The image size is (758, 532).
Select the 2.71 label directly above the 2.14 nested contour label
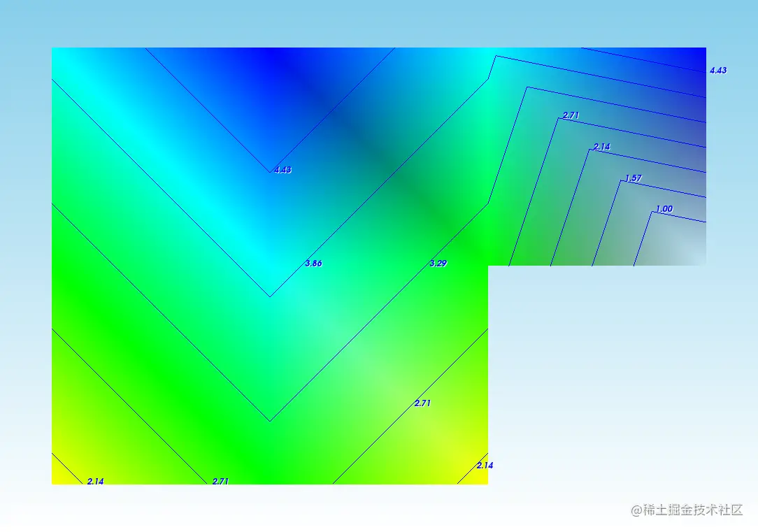[x=571, y=115]
